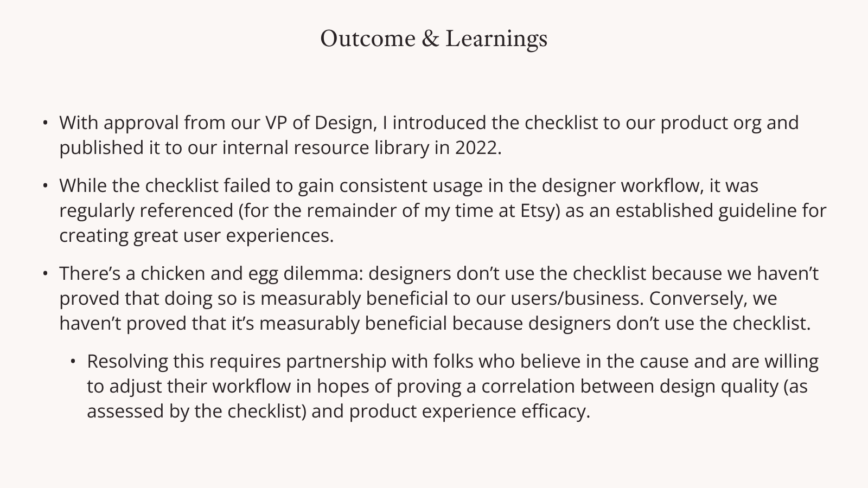868x488 pixels.
Task: Click the "Outcome & Learnings" slide title
Action: pos(433,39)
